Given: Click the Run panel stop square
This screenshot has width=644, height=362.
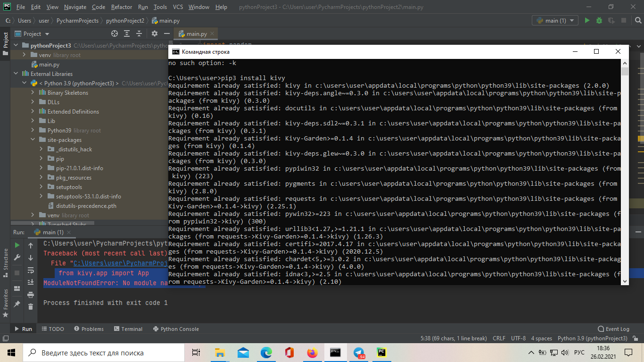Looking at the screenshot, I should (17, 273).
